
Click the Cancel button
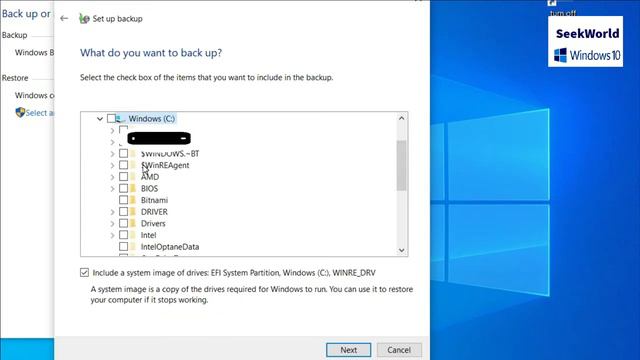pos(399,350)
